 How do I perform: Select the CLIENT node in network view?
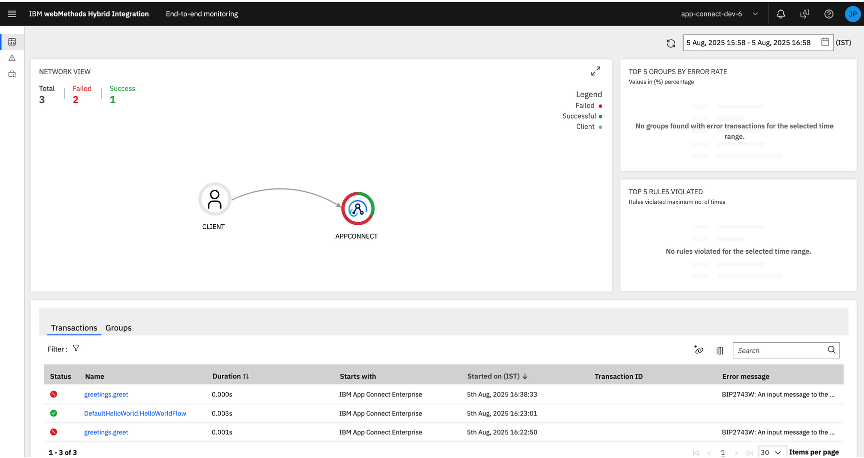click(214, 199)
